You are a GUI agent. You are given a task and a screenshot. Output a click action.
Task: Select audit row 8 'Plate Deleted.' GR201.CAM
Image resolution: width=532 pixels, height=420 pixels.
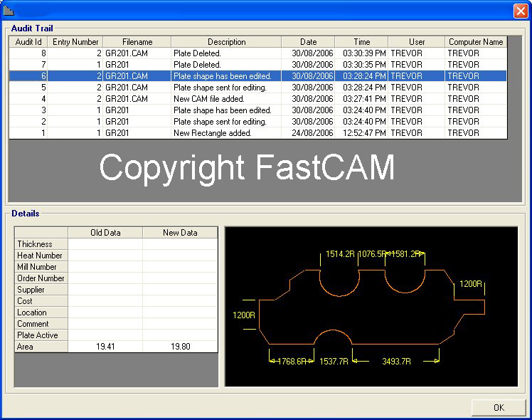pyautogui.click(x=258, y=53)
